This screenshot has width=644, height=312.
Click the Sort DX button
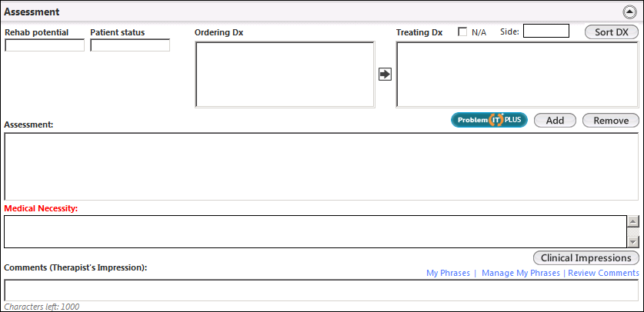[x=612, y=32]
